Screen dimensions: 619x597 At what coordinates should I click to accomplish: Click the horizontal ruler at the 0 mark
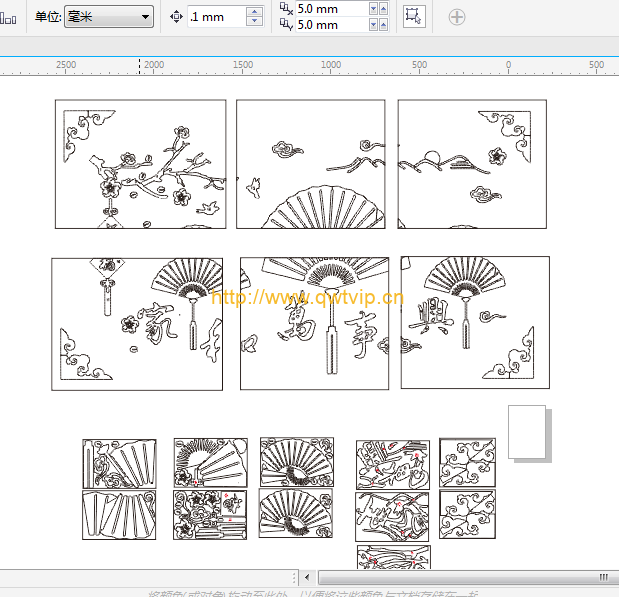point(508,66)
